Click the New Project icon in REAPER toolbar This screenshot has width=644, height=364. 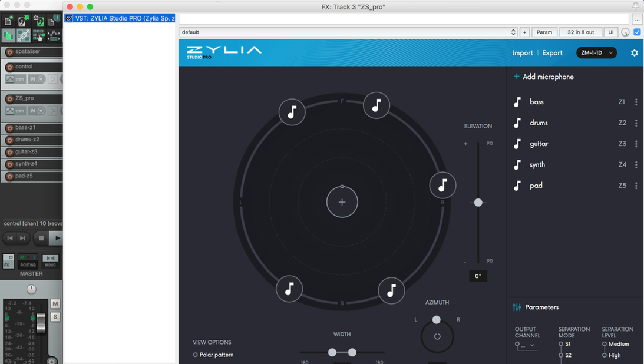(x=7, y=19)
